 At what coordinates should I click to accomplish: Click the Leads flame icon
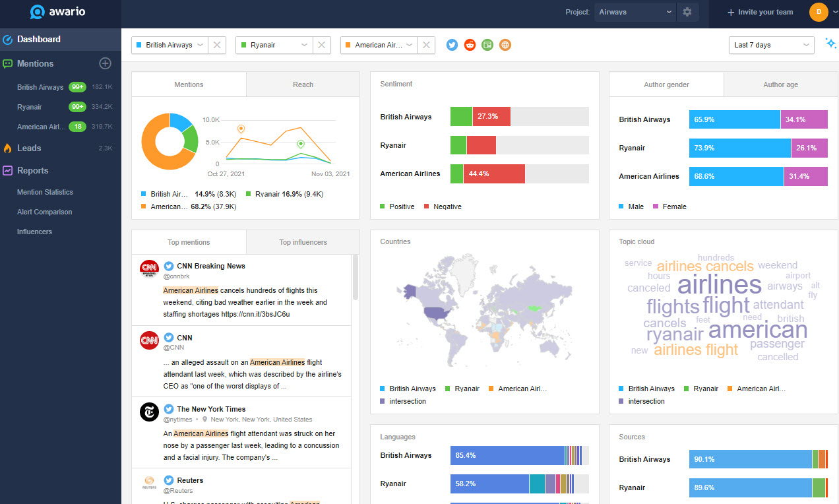coord(8,148)
